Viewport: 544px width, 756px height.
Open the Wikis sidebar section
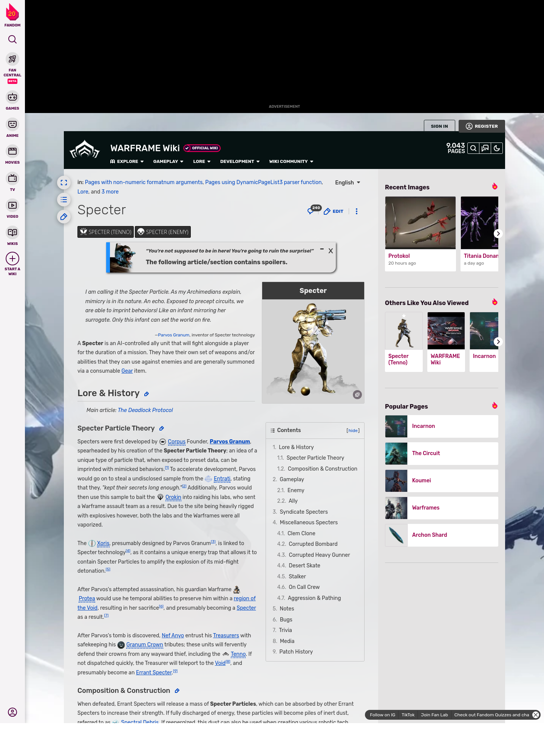tap(12, 236)
